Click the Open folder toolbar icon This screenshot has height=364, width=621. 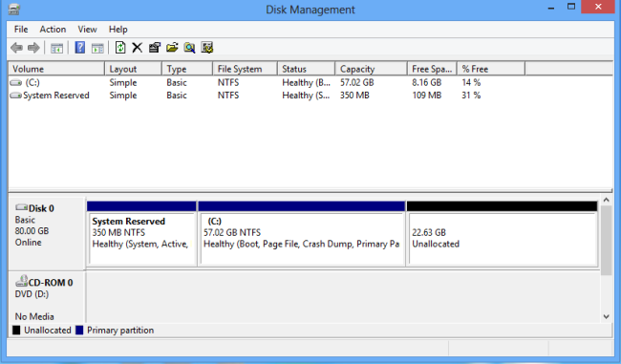tap(172, 48)
